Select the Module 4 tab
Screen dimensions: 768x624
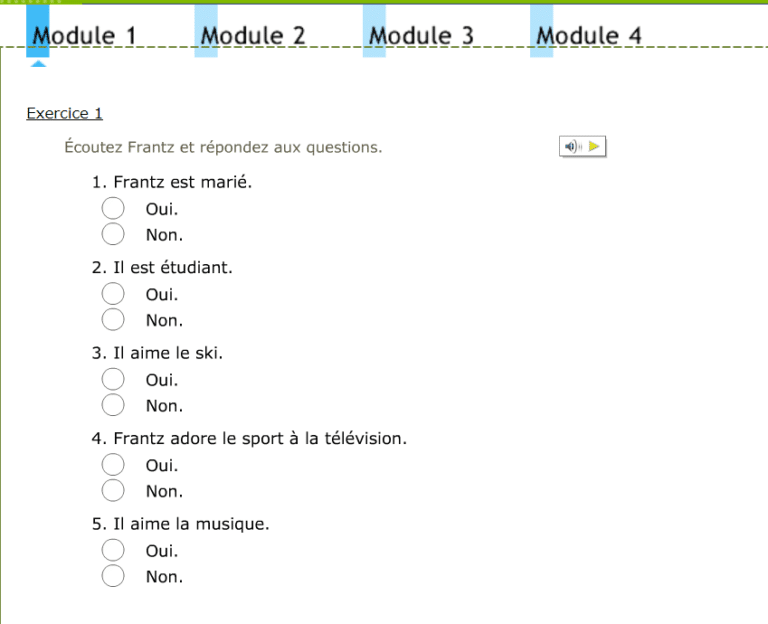(589, 36)
